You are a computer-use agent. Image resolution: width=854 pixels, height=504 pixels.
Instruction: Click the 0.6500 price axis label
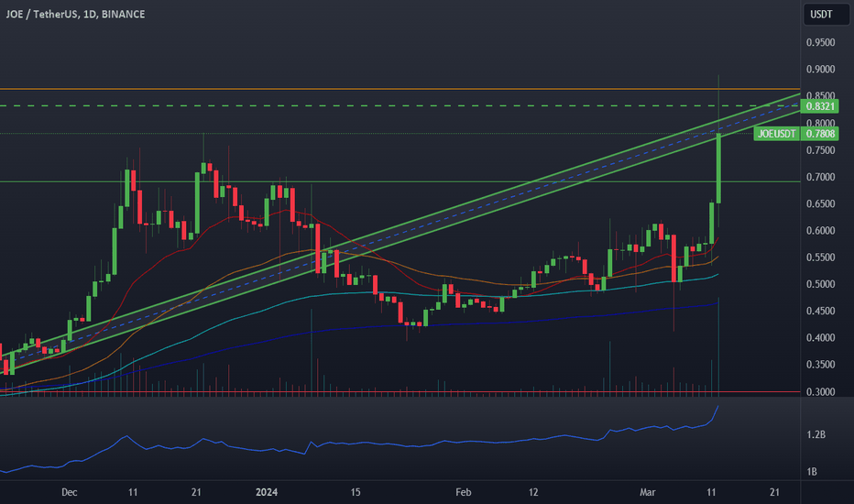click(820, 203)
